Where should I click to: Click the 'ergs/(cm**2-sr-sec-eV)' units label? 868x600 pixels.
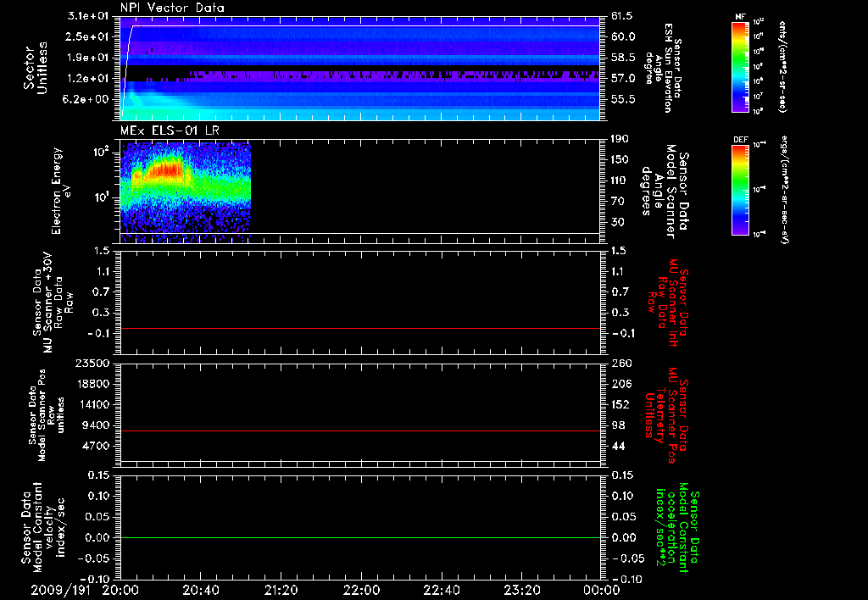784,190
